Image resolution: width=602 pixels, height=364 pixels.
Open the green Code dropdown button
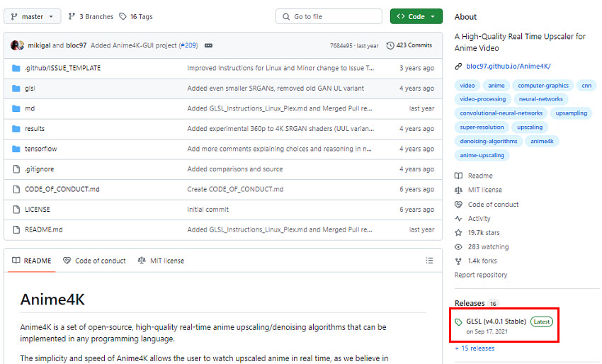pos(416,16)
